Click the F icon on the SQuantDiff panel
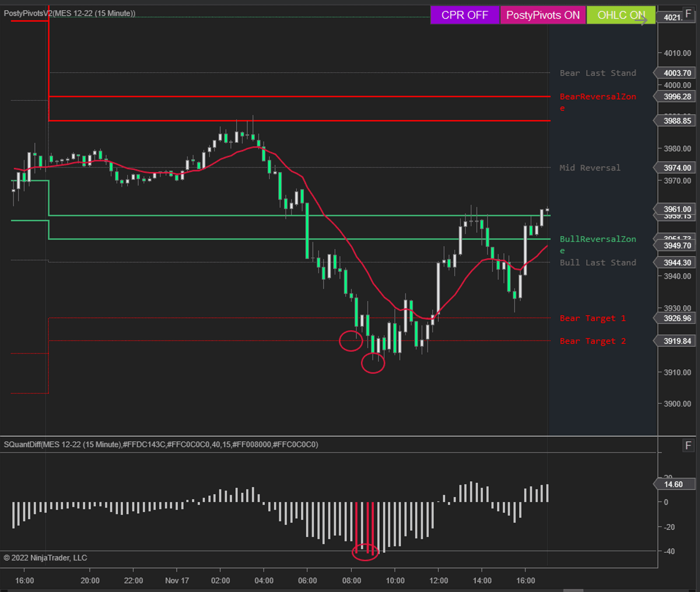Viewport: 700px width, 592px height. click(688, 446)
